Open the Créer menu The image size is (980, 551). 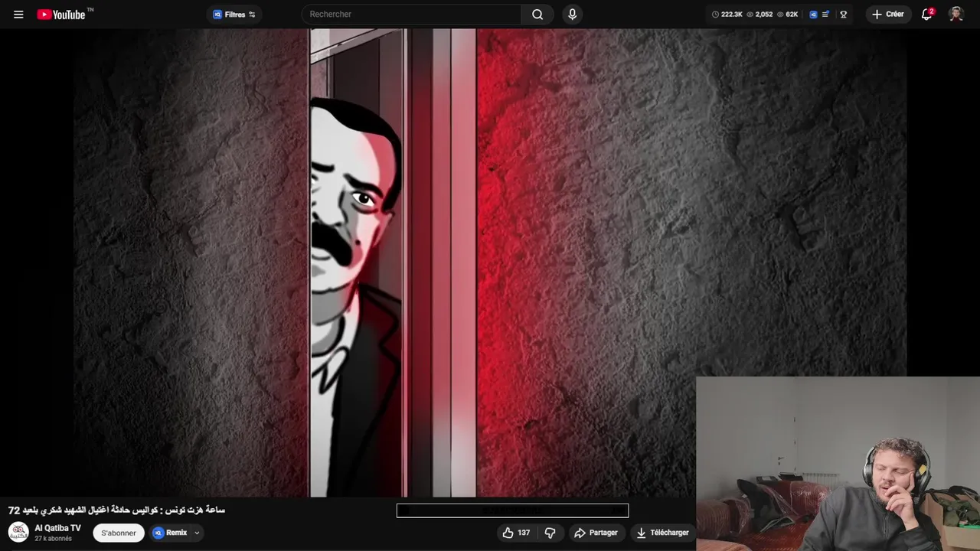pyautogui.click(x=888, y=15)
